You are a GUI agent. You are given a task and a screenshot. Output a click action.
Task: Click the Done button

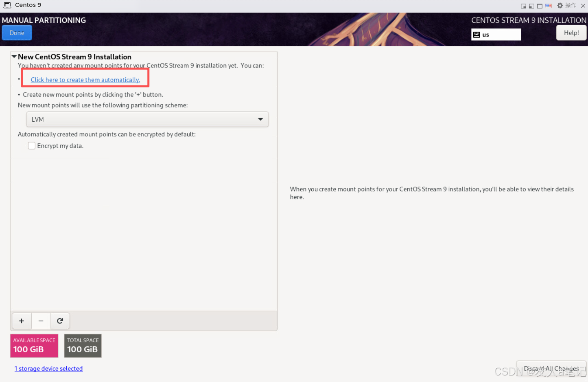[x=17, y=33]
